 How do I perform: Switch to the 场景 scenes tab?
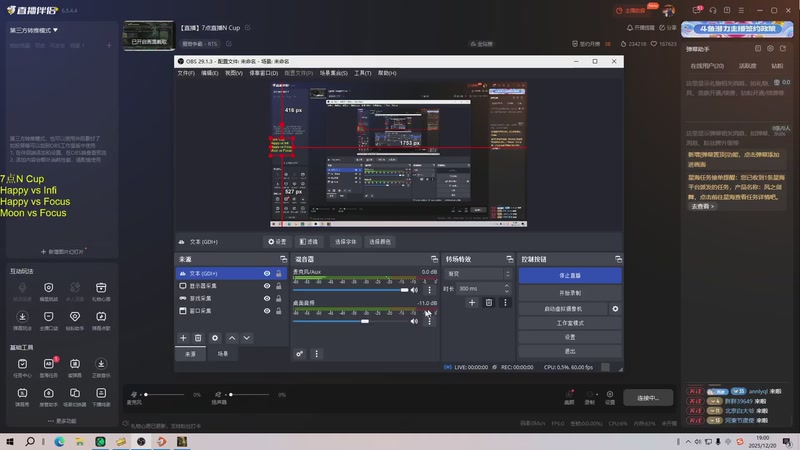coord(223,354)
